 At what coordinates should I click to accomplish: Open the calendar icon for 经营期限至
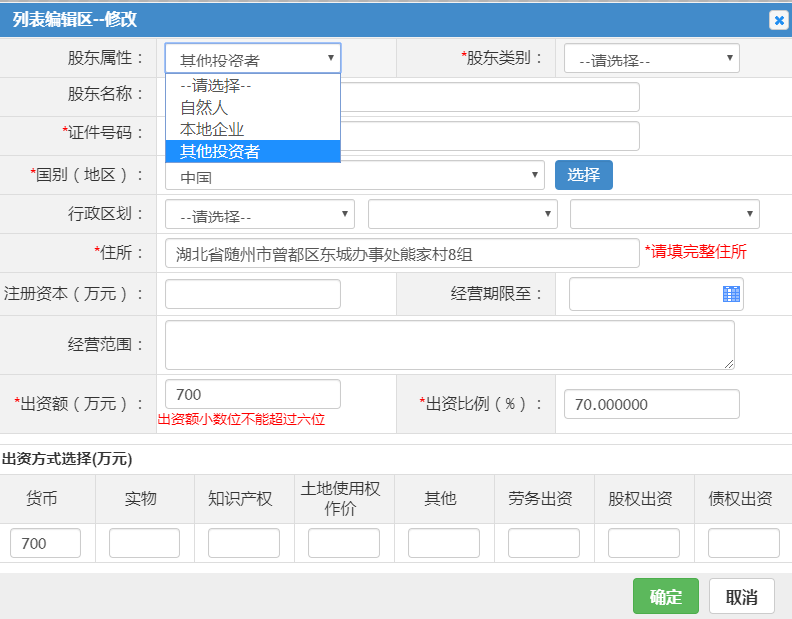731,294
